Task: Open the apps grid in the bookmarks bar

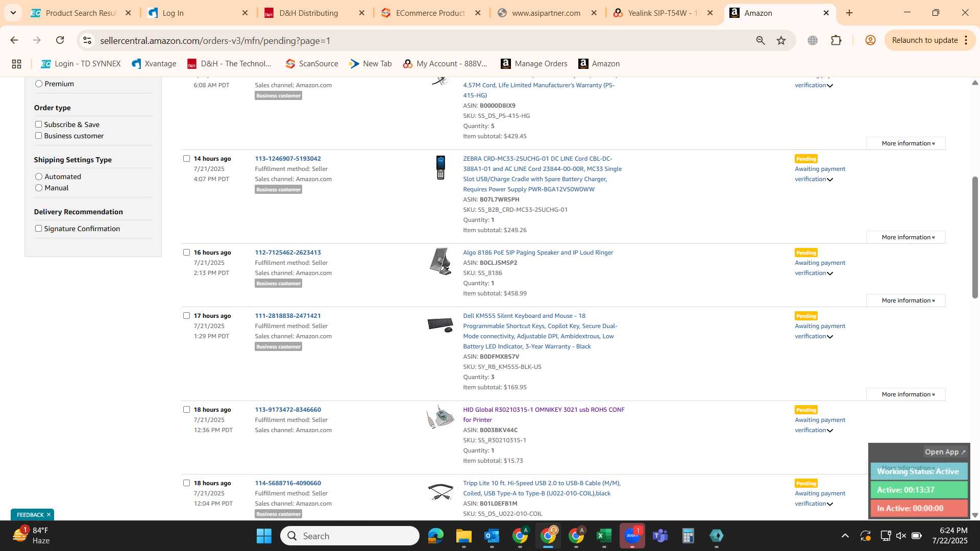Action: (x=16, y=64)
